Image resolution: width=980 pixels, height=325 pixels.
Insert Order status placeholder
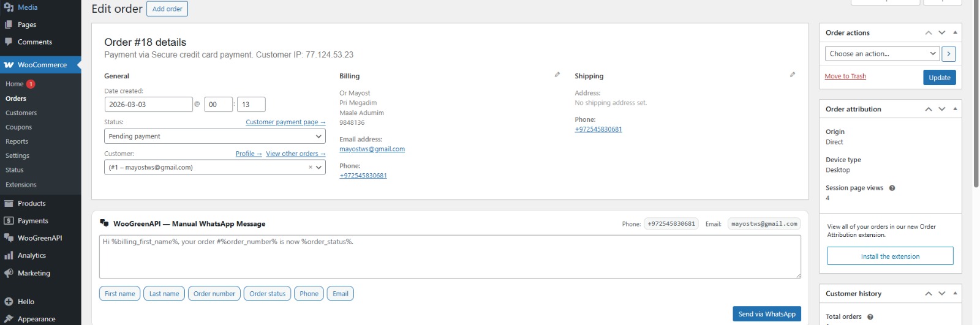(x=268, y=294)
